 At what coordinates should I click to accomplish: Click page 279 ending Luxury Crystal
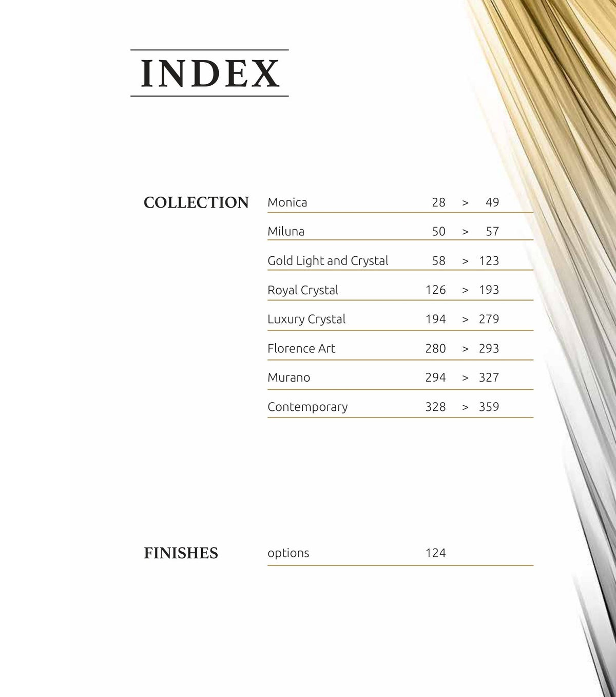click(x=489, y=319)
